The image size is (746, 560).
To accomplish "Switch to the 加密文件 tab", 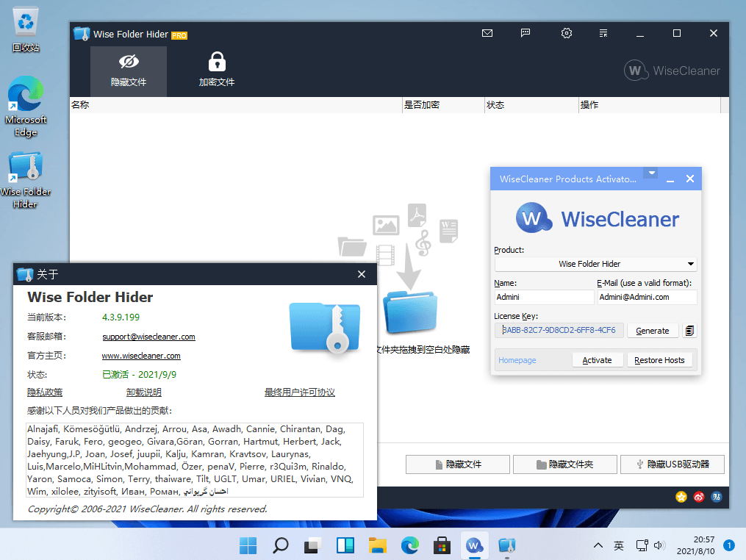I will click(x=217, y=71).
